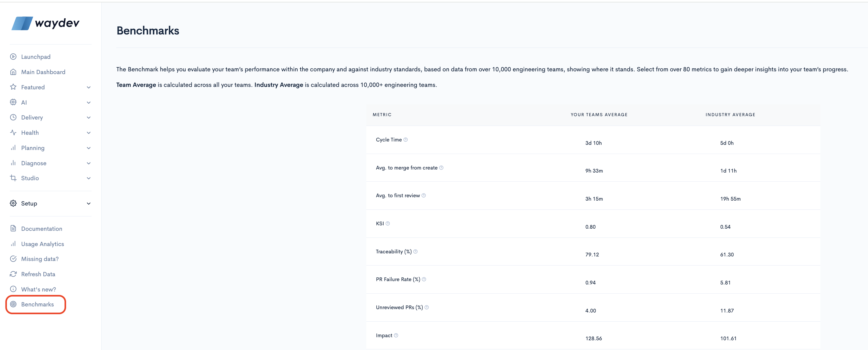
Task: Click the KSI info tooltip icon
Action: pos(388,223)
